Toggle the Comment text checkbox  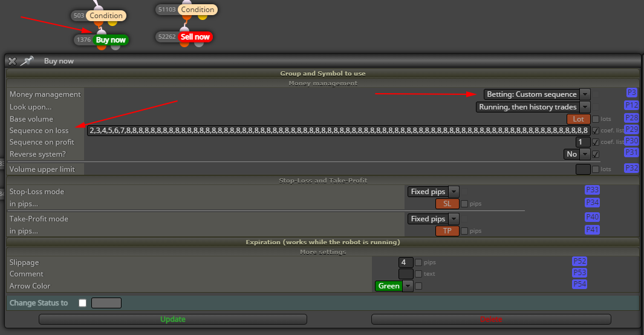418,274
